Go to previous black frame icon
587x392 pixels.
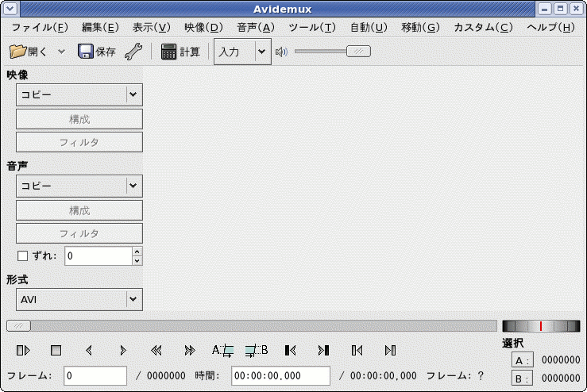pos(291,351)
